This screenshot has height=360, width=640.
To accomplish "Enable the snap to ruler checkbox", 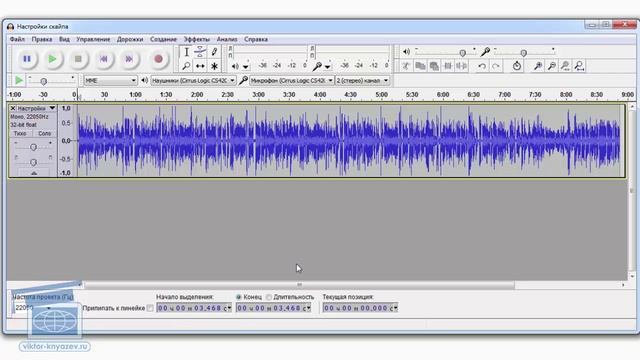I will coord(150,308).
